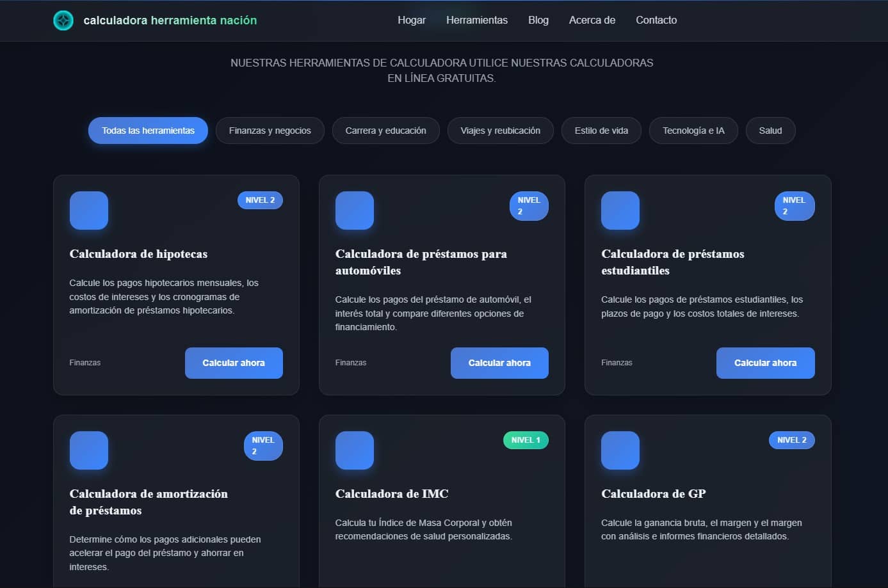The image size is (888, 588).
Task: Click the green NIVEL 1 badge
Action: click(526, 440)
